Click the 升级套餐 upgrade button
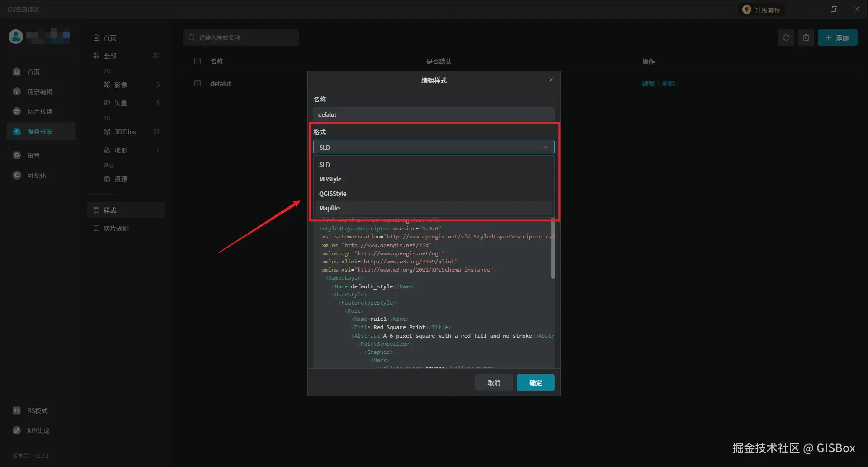Viewport: 868px width, 467px height. (x=762, y=10)
